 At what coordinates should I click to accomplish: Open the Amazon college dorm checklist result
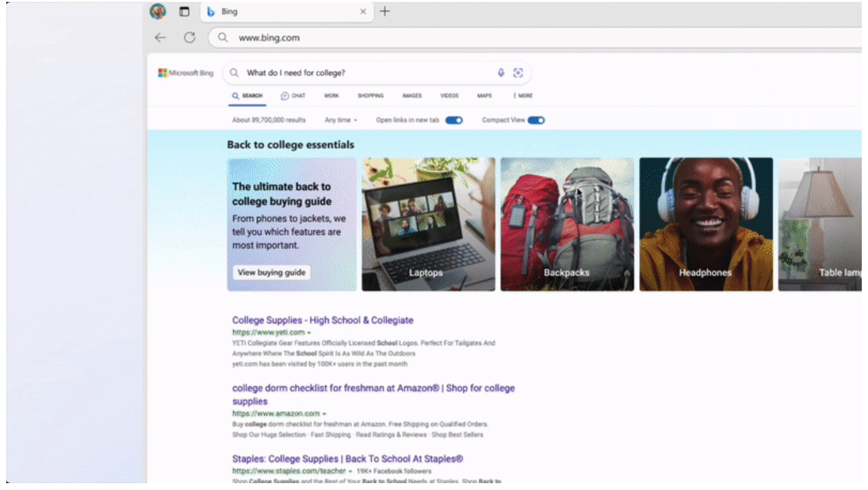click(373, 395)
